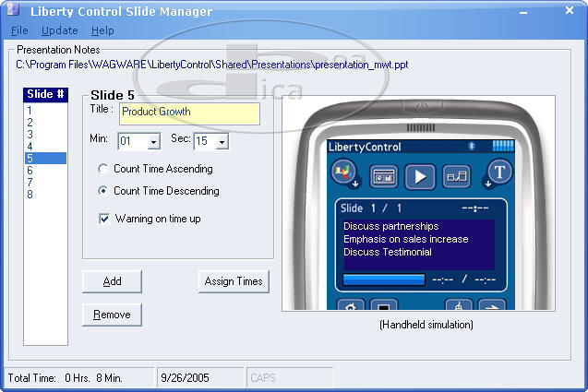
Task: Open the Min dropdown
Action: 152,142
